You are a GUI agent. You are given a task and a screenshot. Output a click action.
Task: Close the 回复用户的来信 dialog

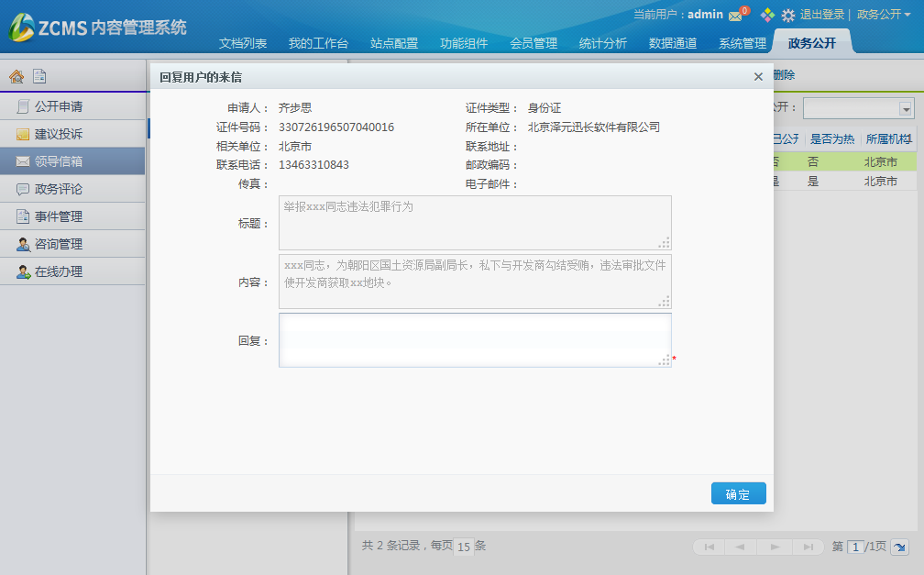click(x=758, y=77)
